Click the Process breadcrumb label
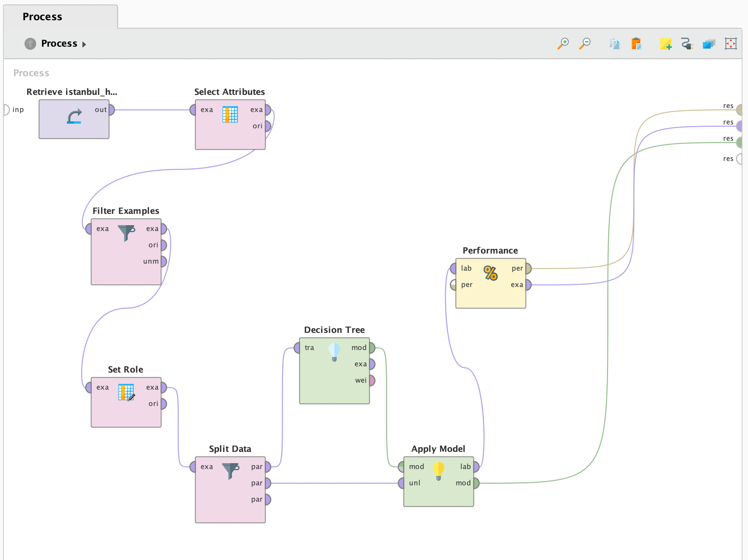The width and height of the screenshot is (748, 560). (x=59, y=44)
